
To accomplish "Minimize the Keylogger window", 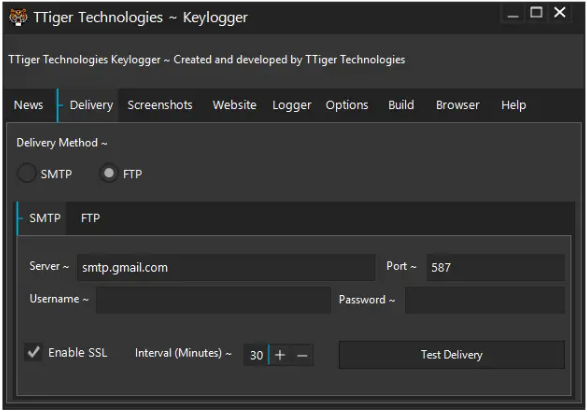I will [513, 14].
